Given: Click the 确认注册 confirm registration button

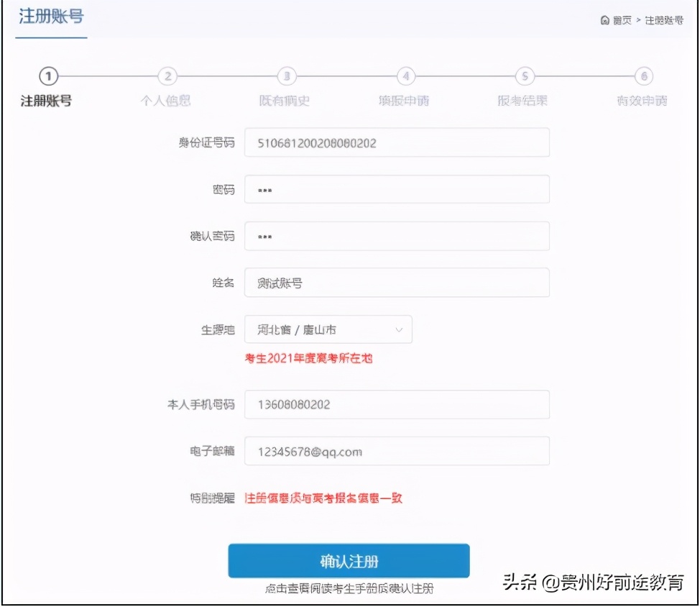Looking at the screenshot, I should click(x=349, y=561).
